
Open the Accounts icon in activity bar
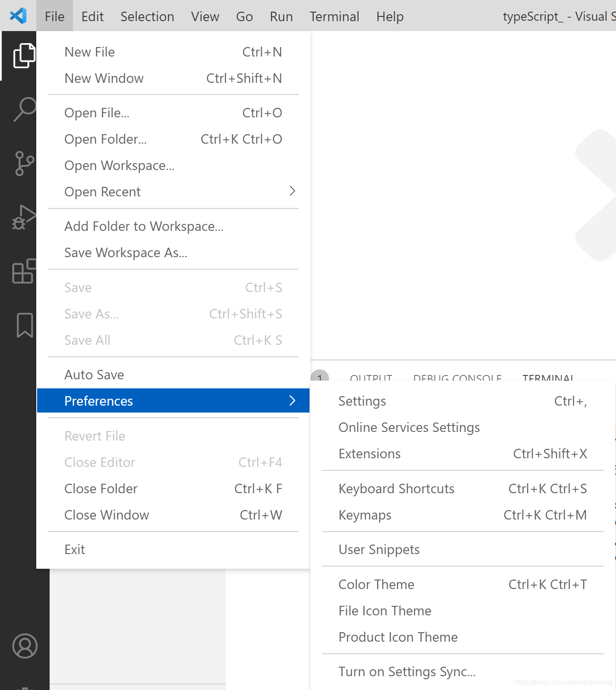coord(25,646)
